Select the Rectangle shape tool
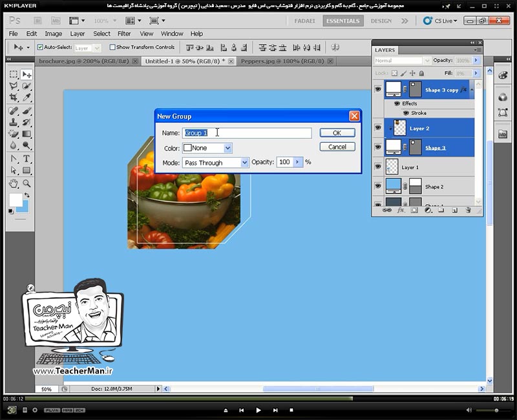This screenshot has width=517, height=420. [x=26, y=171]
